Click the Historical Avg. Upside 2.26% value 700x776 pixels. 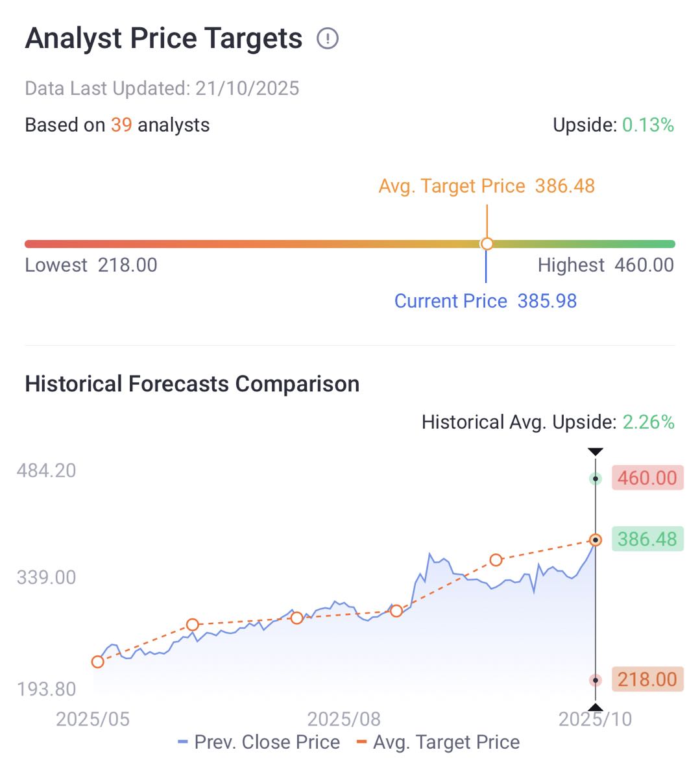point(648,422)
